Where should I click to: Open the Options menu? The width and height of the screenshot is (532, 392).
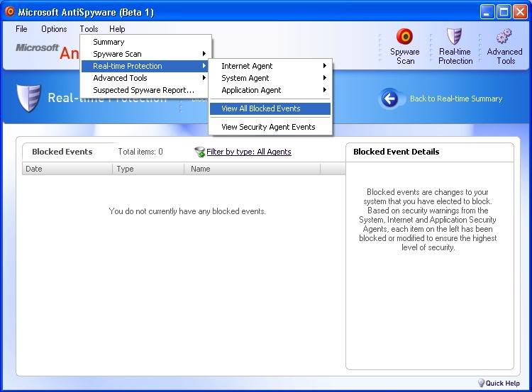[x=54, y=29]
